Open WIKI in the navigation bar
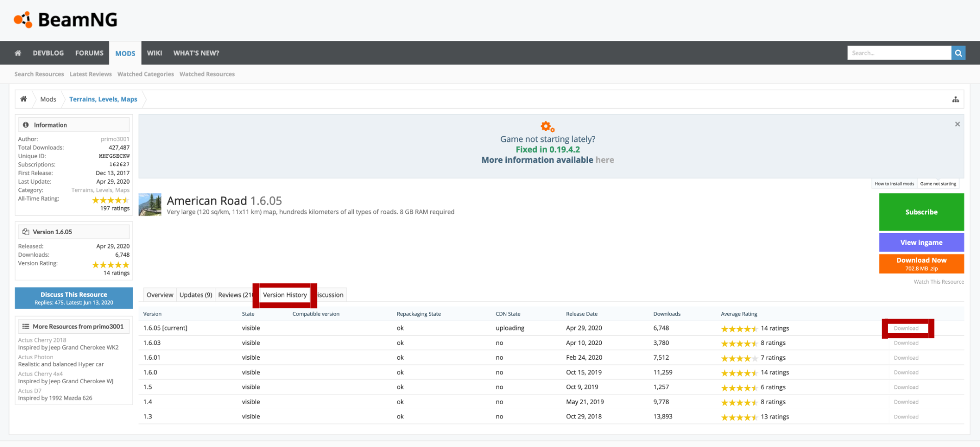Viewport: 980px width, 447px height. tap(155, 53)
